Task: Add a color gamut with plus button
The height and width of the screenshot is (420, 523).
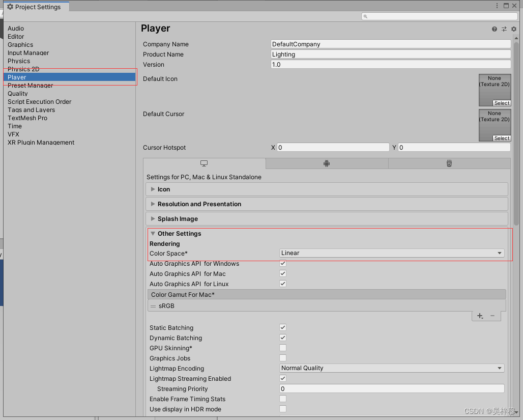Action: pos(480,316)
